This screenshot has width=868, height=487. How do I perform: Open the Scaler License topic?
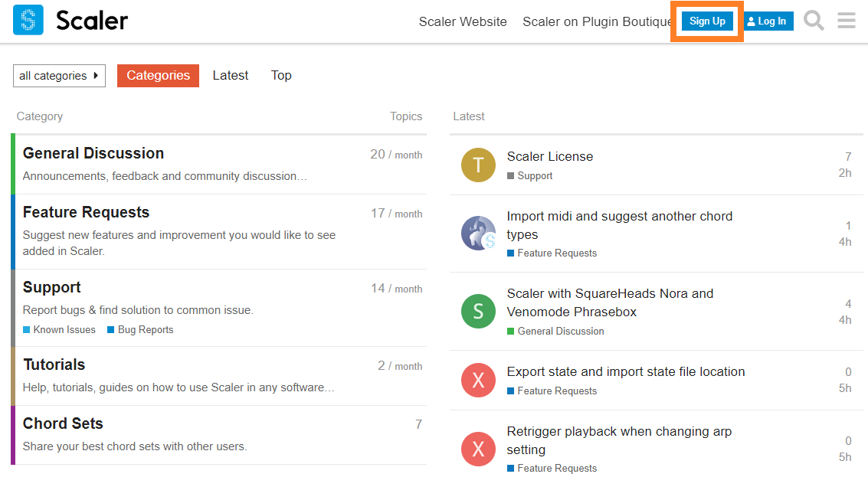tap(550, 157)
